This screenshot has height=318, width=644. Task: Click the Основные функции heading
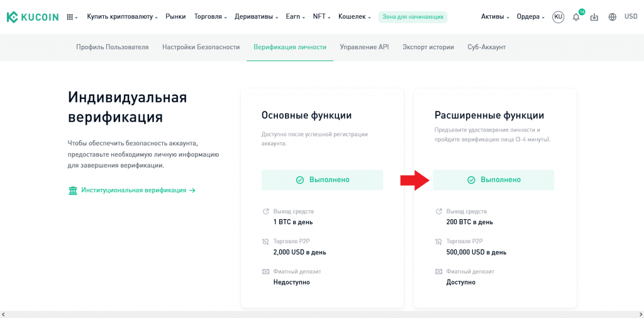[306, 115]
